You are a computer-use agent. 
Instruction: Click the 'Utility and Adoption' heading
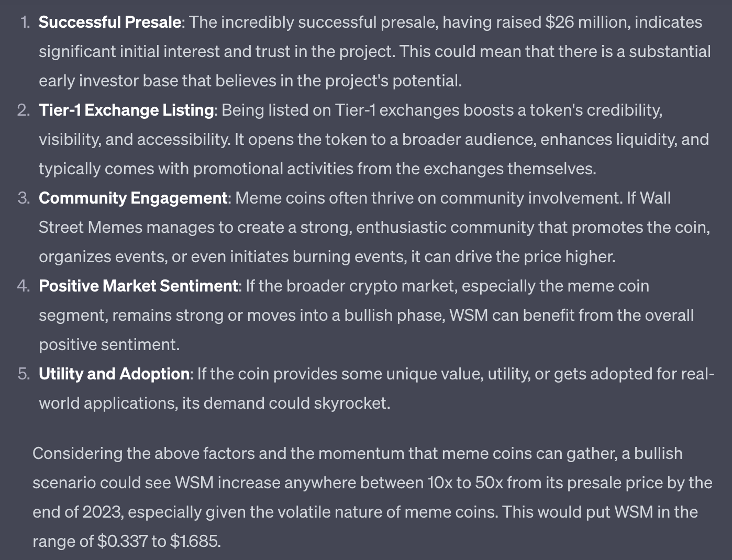pos(114,374)
